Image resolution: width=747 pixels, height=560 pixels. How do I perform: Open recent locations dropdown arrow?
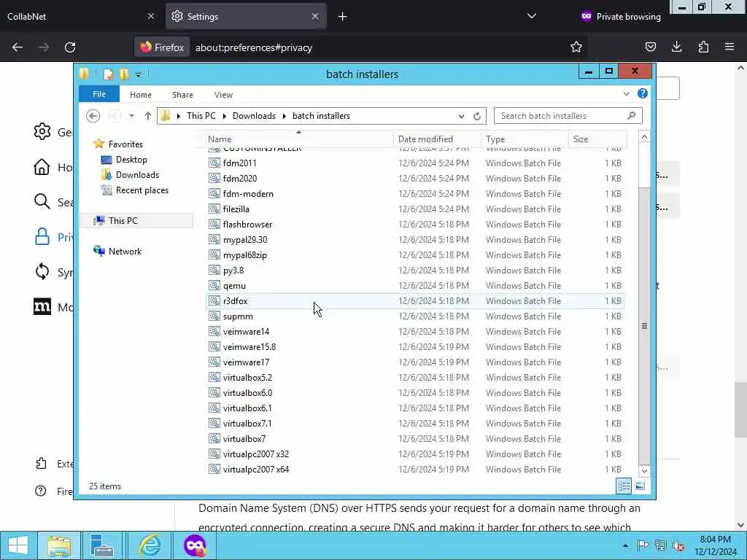point(131,116)
